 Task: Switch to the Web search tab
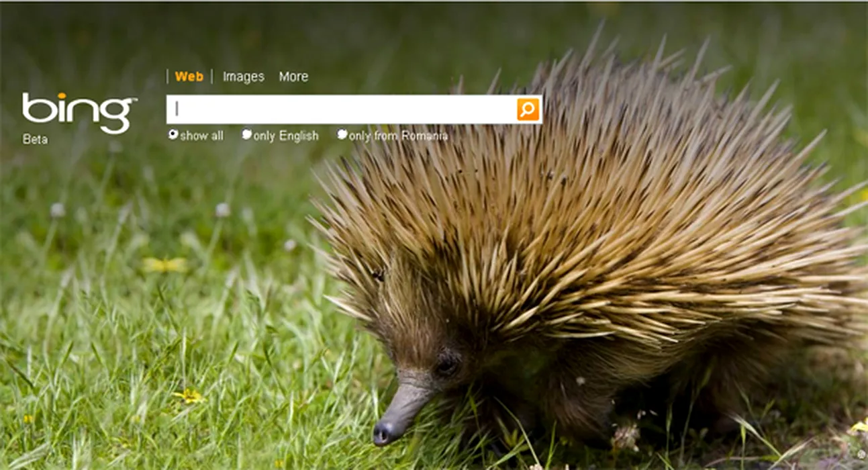point(189,77)
